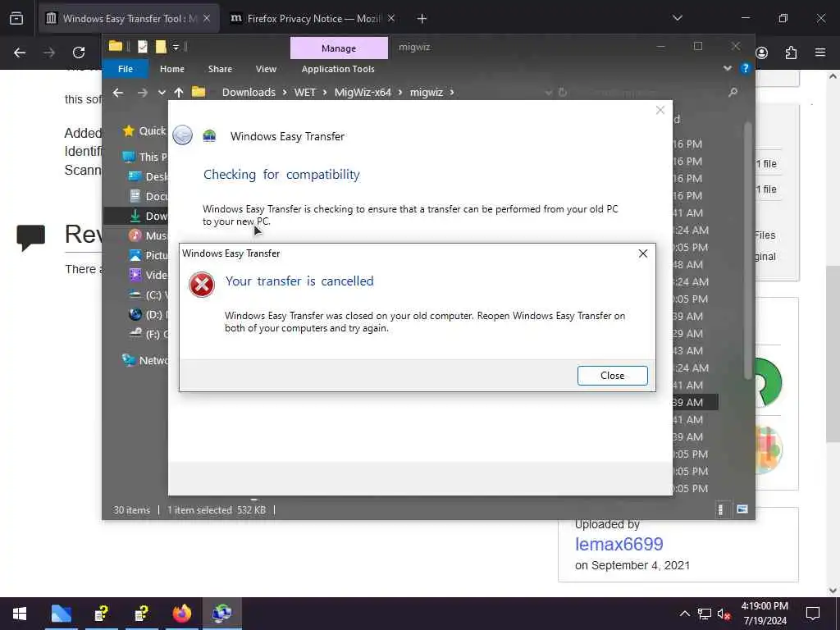Click the network tray icon
This screenshot has width=840, height=630.
[704, 614]
